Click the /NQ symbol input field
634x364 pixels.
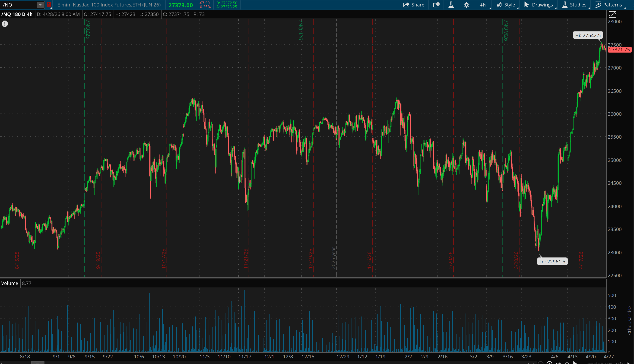point(18,5)
